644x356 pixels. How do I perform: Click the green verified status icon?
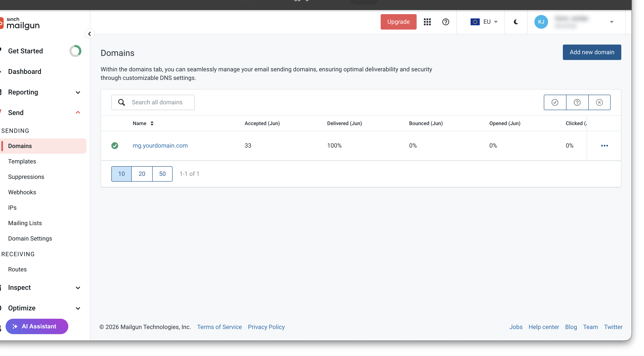pos(115,146)
